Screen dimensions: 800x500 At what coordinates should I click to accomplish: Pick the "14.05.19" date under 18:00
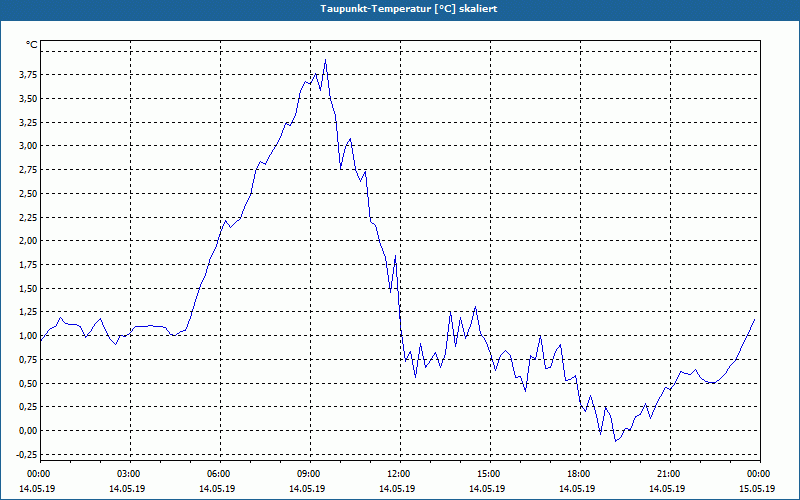pos(578,488)
